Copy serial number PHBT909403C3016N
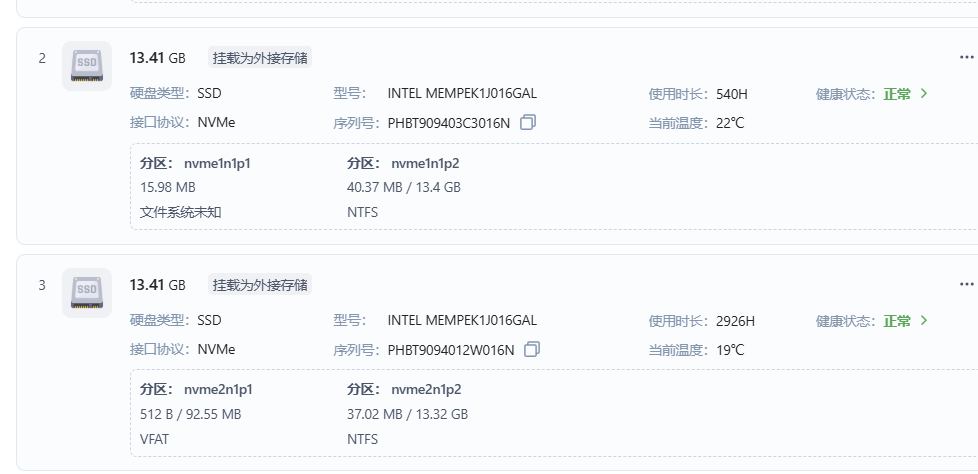The height and width of the screenshot is (474, 978). pos(529,123)
